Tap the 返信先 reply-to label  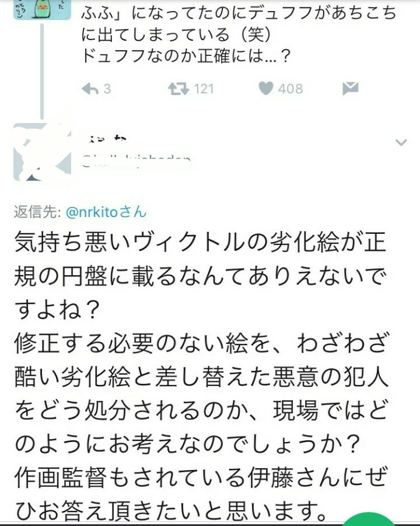[37, 212]
